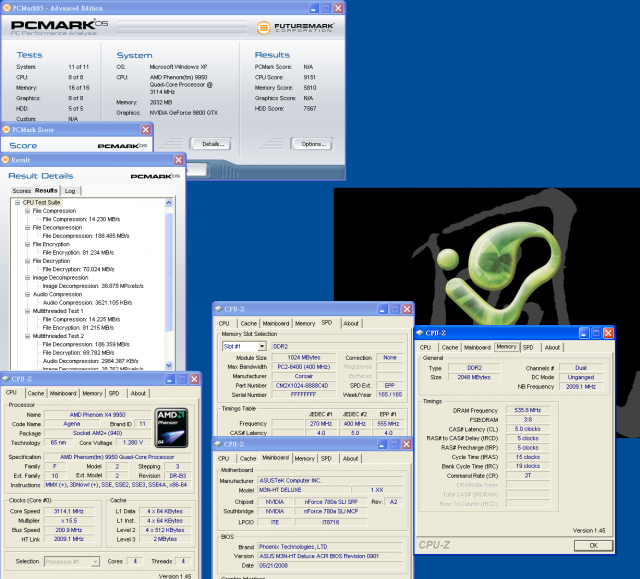Open the Slot #1 dropdown in CPU-Z SPD

[262, 346]
